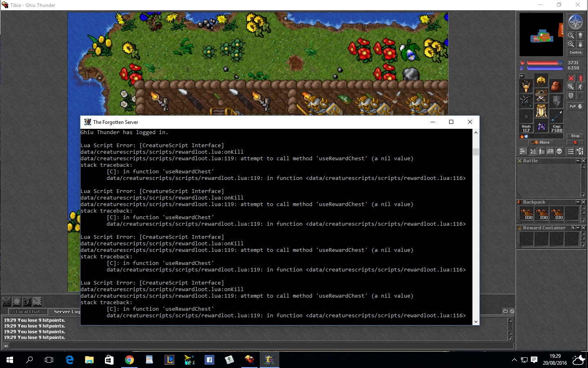This screenshot has width=588, height=368.
Task: Toggle expert mode button
Action: click(x=580, y=96)
